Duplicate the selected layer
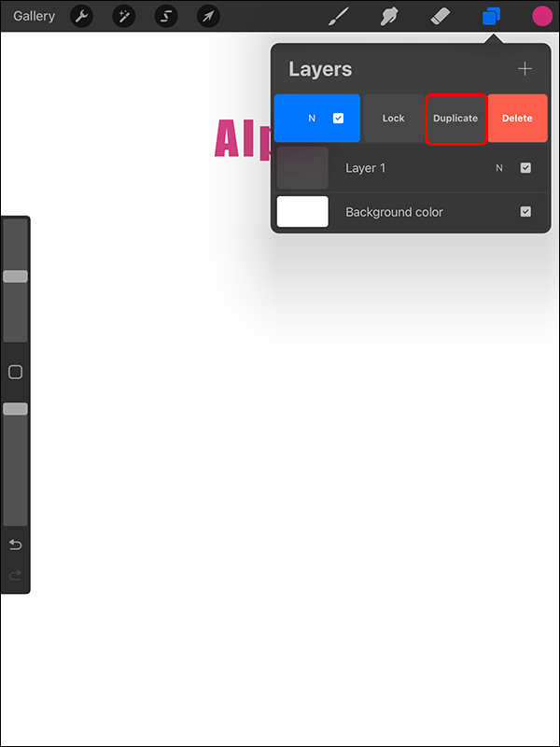This screenshot has width=560, height=747. (x=455, y=119)
